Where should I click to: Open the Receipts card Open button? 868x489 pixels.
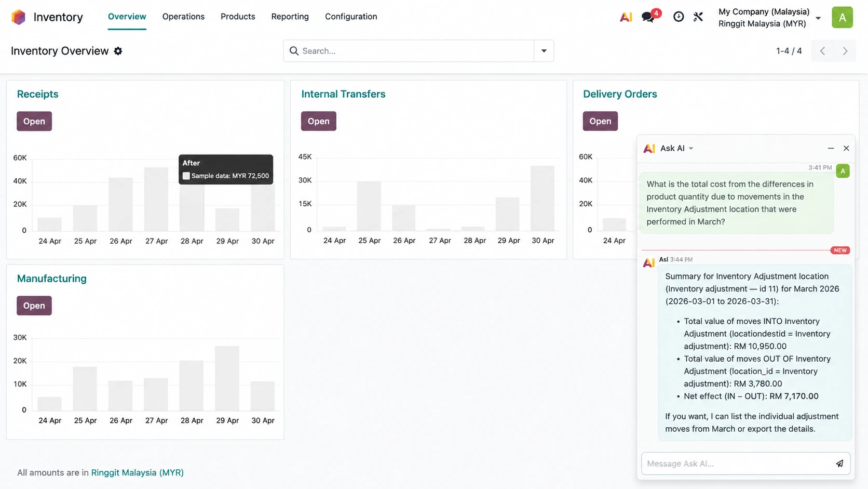[34, 121]
